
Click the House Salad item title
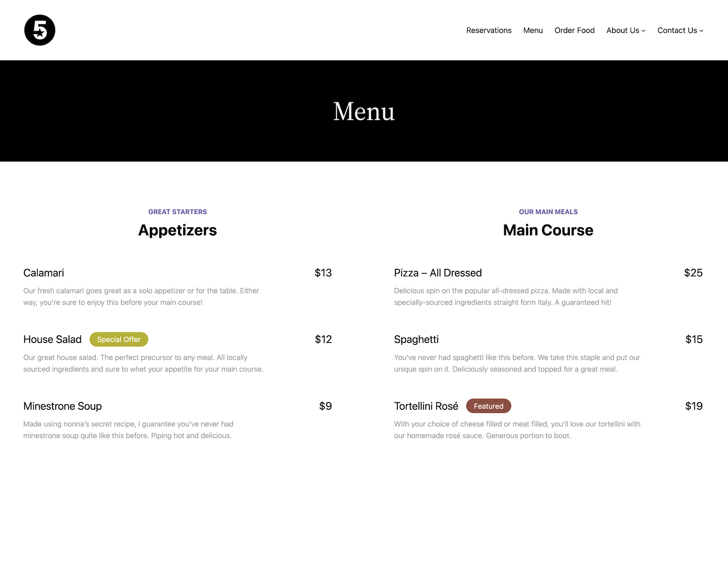click(x=53, y=339)
